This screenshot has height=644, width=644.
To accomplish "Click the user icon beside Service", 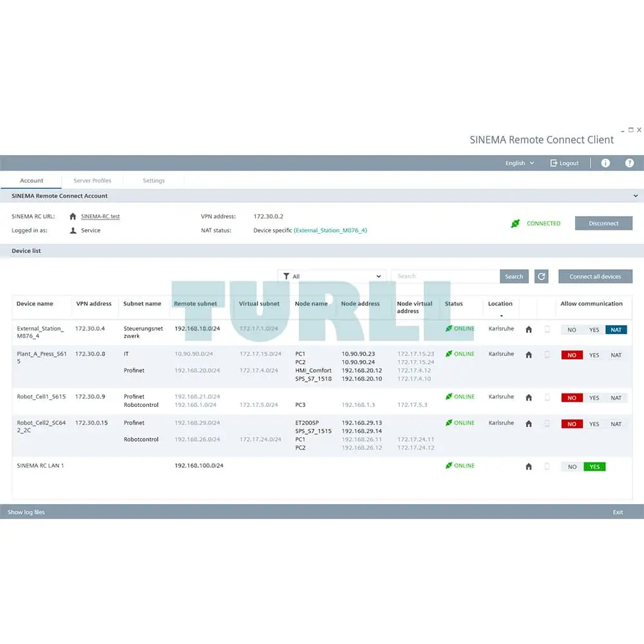I will click(x=73, y=231).
